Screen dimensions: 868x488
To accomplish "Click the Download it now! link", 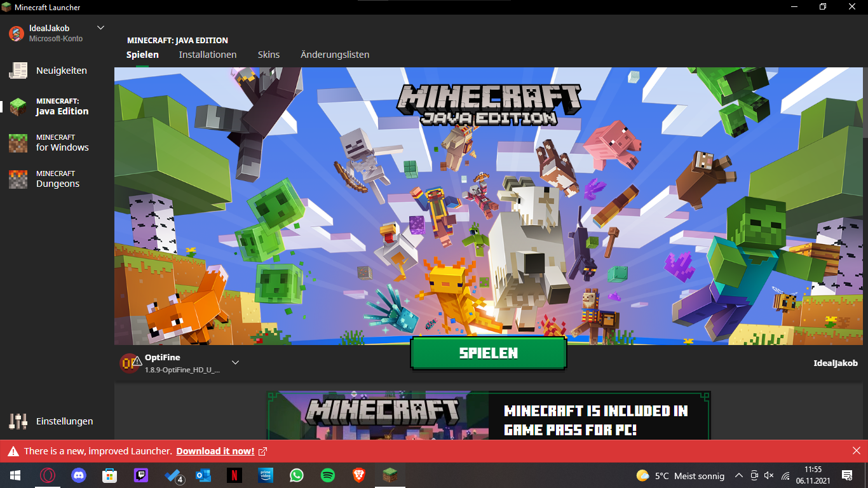I will click(215, 451).
